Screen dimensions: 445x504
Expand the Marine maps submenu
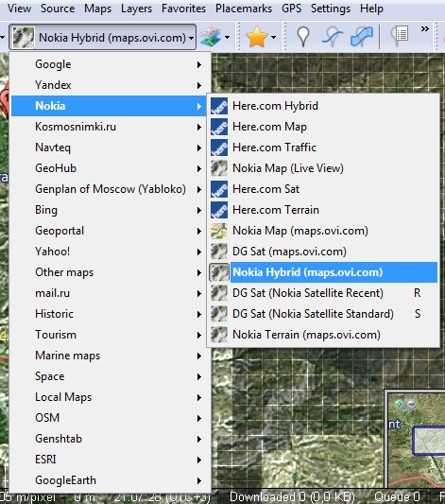pyautogui.click(x=111, y=356)
